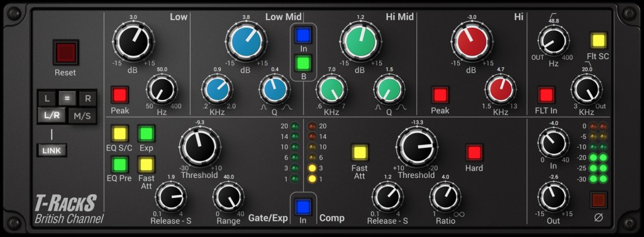The height and width of the screenshot is (237, 644).
Task: Toggle the Hi band Peak button
Action: tap(440, 94)
